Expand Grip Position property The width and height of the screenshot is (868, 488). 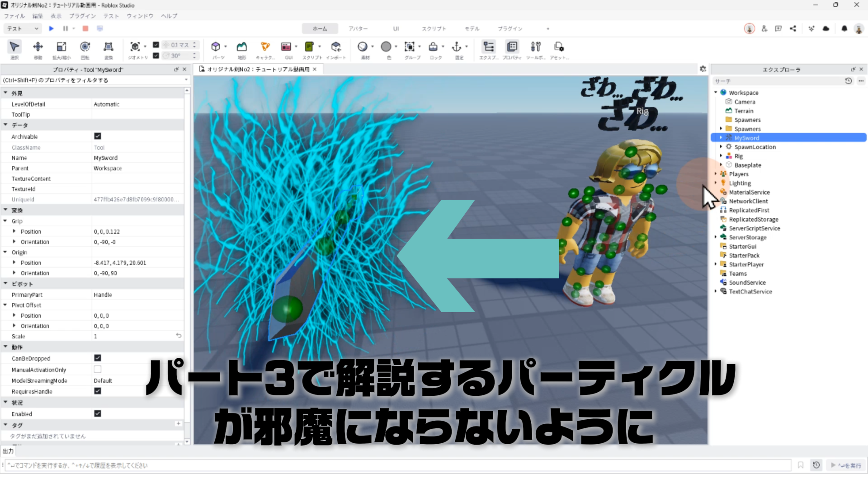click(x=14, y=231)
